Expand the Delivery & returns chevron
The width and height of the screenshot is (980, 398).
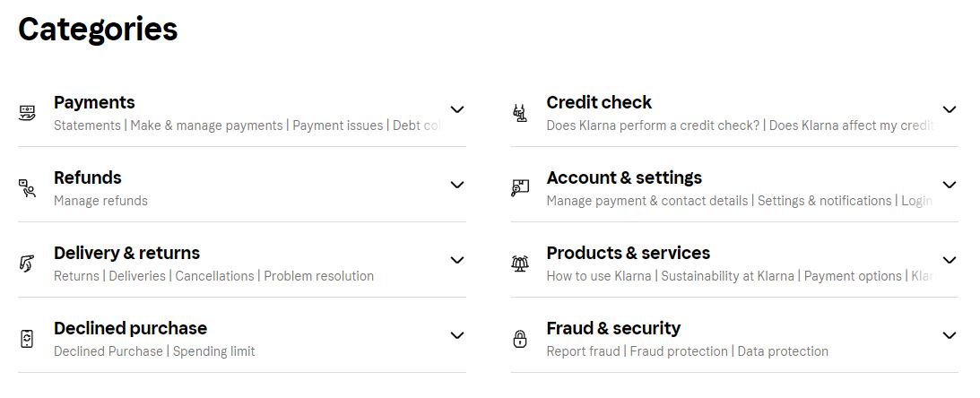click(457, 260)
